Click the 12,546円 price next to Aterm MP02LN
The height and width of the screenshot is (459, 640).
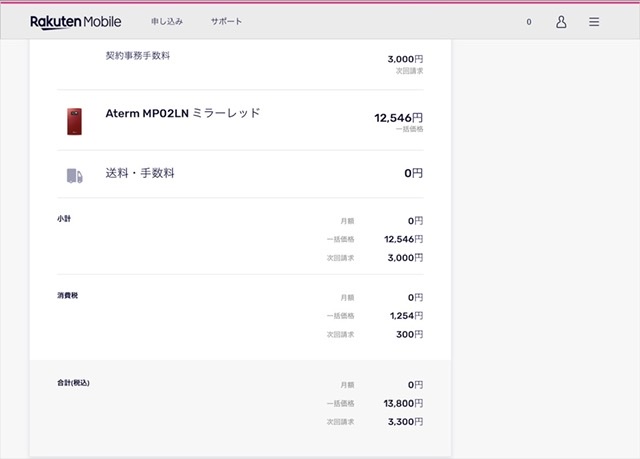(399, 118)
